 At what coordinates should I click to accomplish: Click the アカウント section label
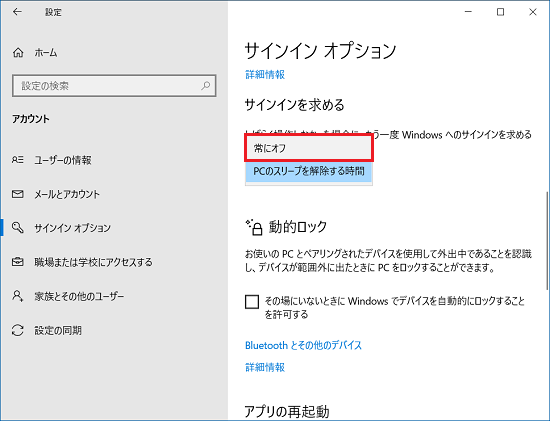tap(31, 119)
